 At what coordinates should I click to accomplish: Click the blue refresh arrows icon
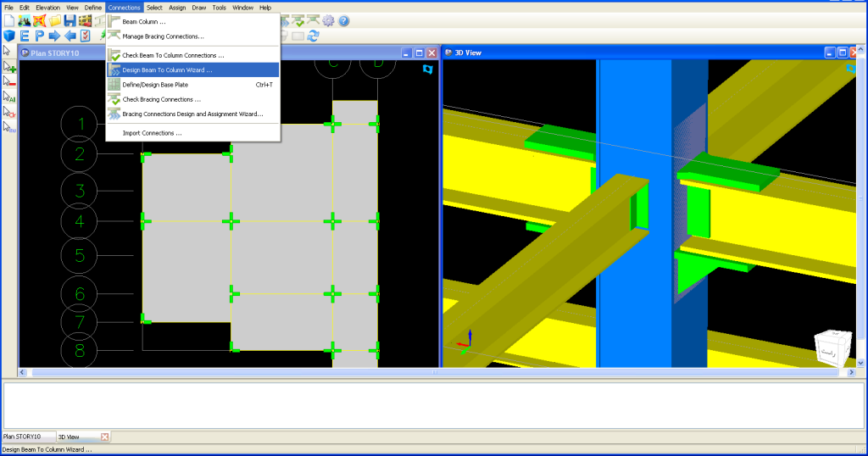pos(313,36)
